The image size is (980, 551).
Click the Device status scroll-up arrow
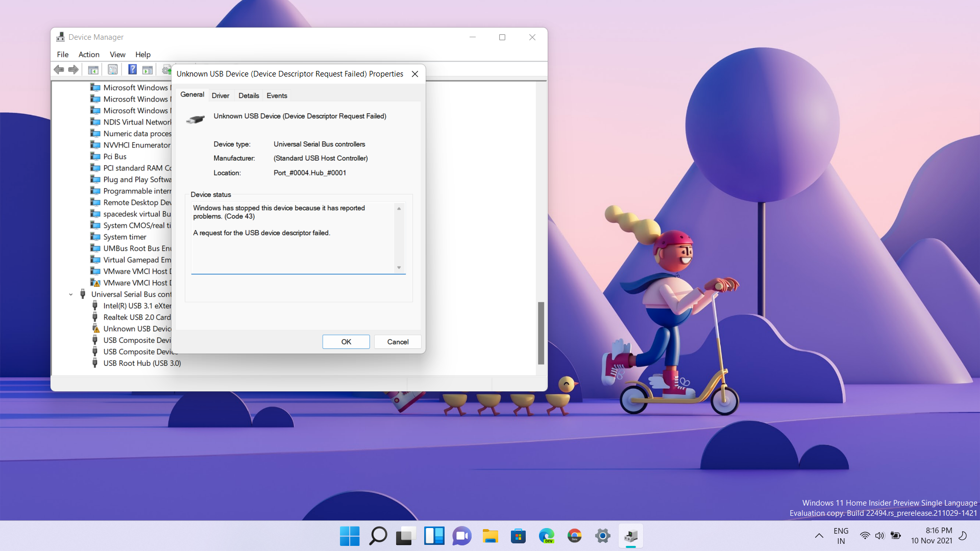click(399, 209)
